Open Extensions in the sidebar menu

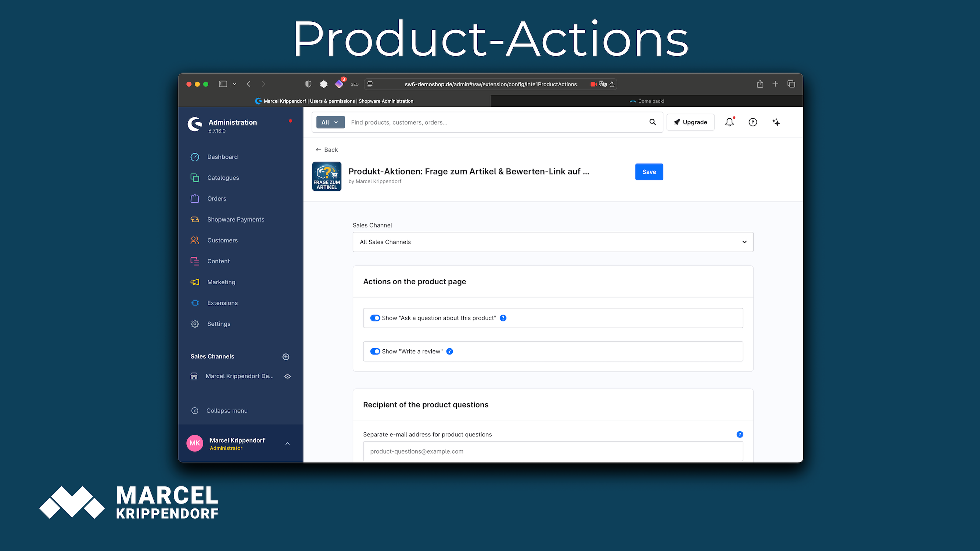click(x=222, y=303)
